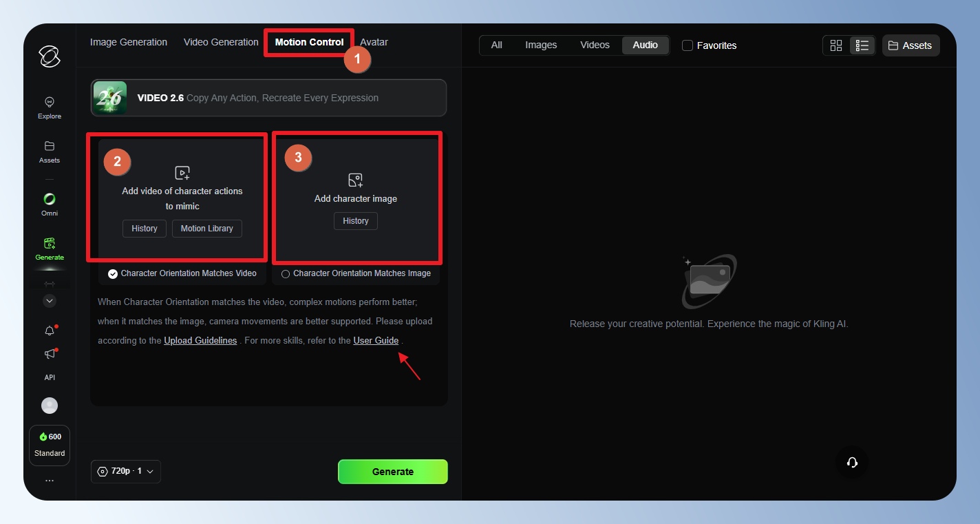
Task: Open the VIDEO 2.6 model selector
Action: coord(268,98)
